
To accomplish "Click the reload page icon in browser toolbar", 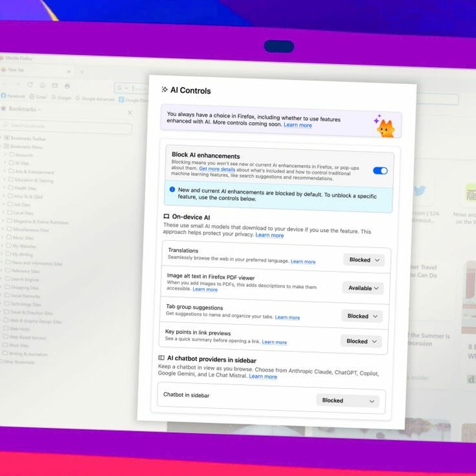I will click(30, 85).
